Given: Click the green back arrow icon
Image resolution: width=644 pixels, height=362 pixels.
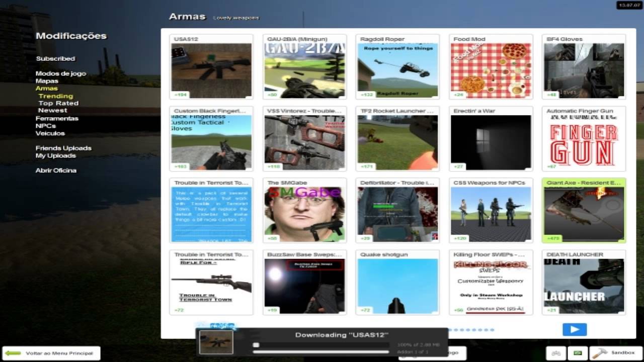Looking at the screenshot, I should 13,353.
